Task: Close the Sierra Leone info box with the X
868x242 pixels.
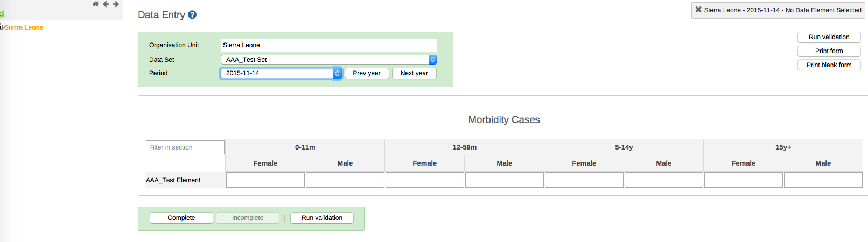Action: point(698,10)
